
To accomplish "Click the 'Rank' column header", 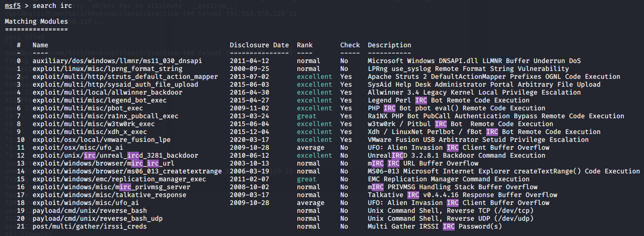I will point(305,45).
